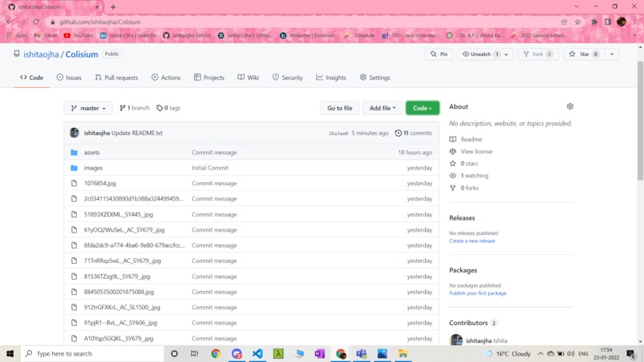Click the browser back arrow
The image size is (644, 362).
(x=9, y=22)
